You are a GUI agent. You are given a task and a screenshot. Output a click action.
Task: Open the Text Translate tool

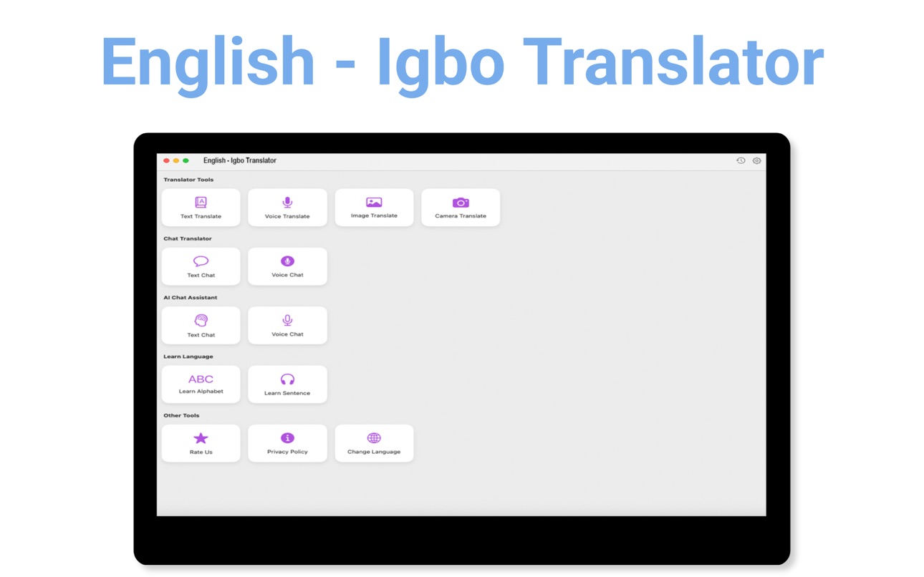pyautogui.click(x=201, y=208)
